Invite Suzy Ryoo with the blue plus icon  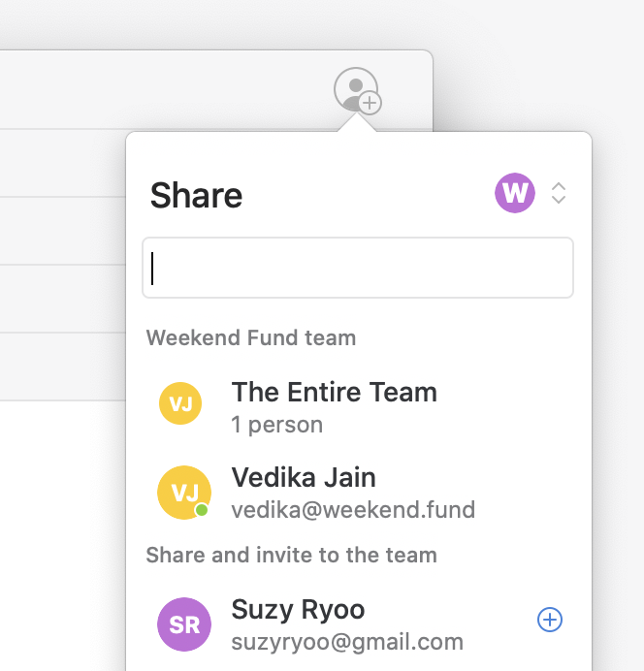pos(549,620)
